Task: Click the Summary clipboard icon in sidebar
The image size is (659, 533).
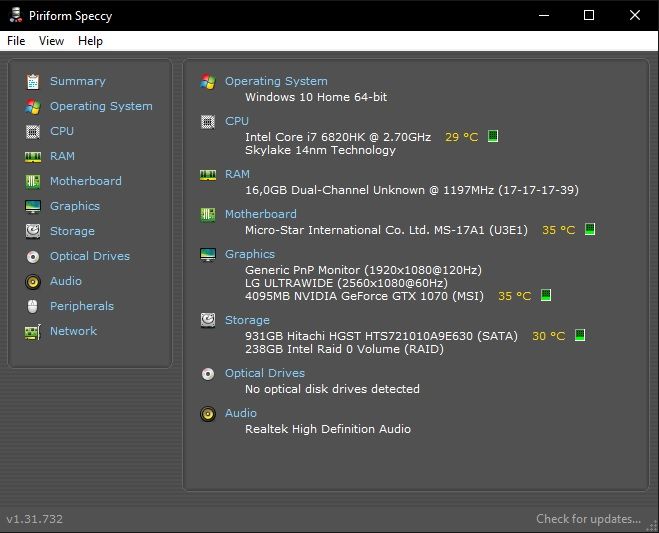Action: (x=33, y=82)
